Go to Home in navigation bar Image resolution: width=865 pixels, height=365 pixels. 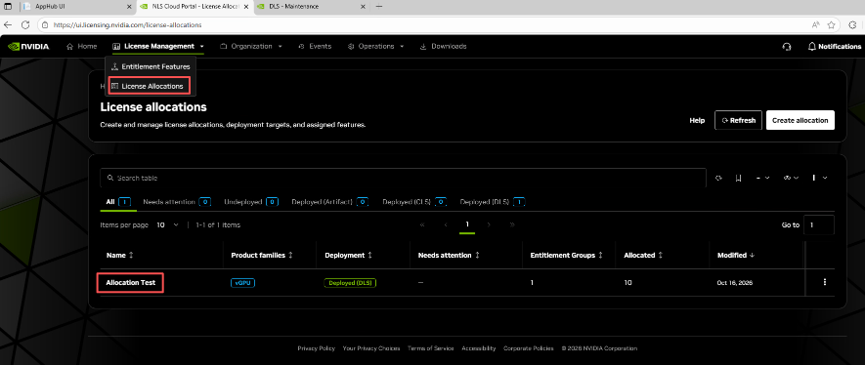(82, 46)
